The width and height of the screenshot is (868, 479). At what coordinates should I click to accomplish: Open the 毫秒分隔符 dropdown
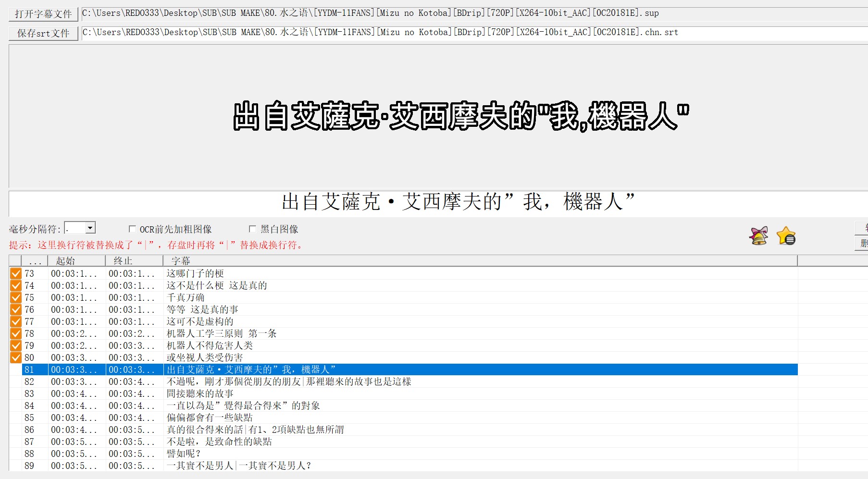pyautogui.click(x=90, y=228)
